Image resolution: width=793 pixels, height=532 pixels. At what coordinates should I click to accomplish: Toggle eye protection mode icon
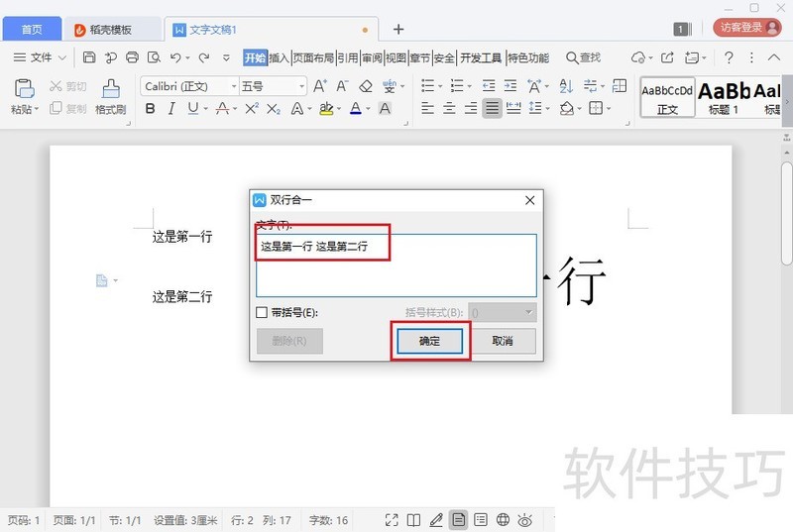point(525,520)
